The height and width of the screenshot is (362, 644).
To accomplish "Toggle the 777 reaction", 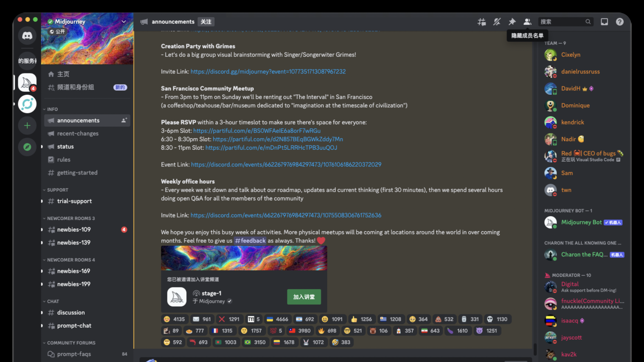I will tap(195, 331).
